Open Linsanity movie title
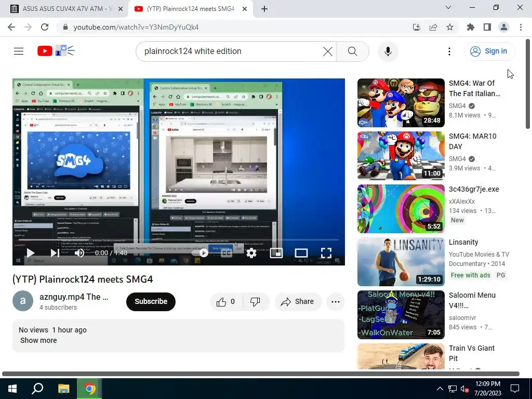The image size is (532, 399). click(463, 242)
